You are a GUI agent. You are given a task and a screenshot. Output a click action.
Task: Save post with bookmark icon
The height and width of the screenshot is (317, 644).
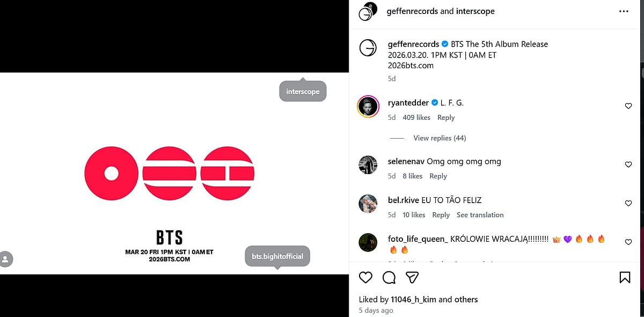pos(625,277)
